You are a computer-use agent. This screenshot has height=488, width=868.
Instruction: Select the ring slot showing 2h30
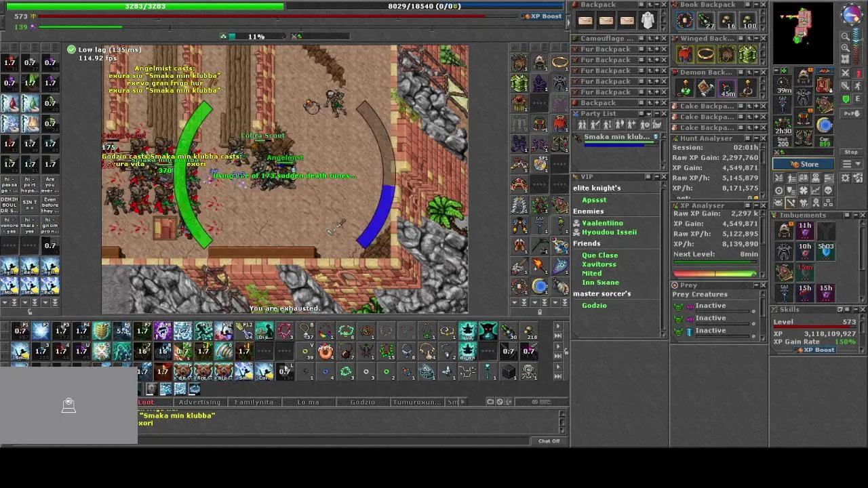coord(783,124)
